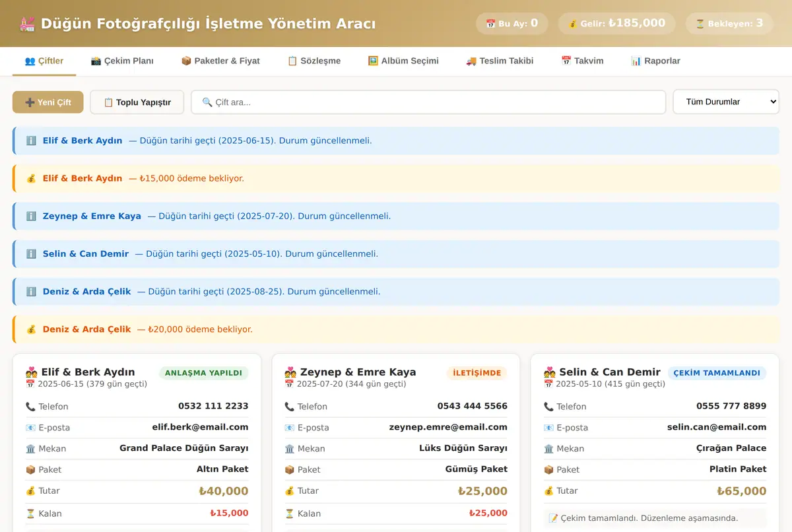Click the money bag icon on ₺15,000 payment alert
The image size is (792, 532).
click(31, 178)
